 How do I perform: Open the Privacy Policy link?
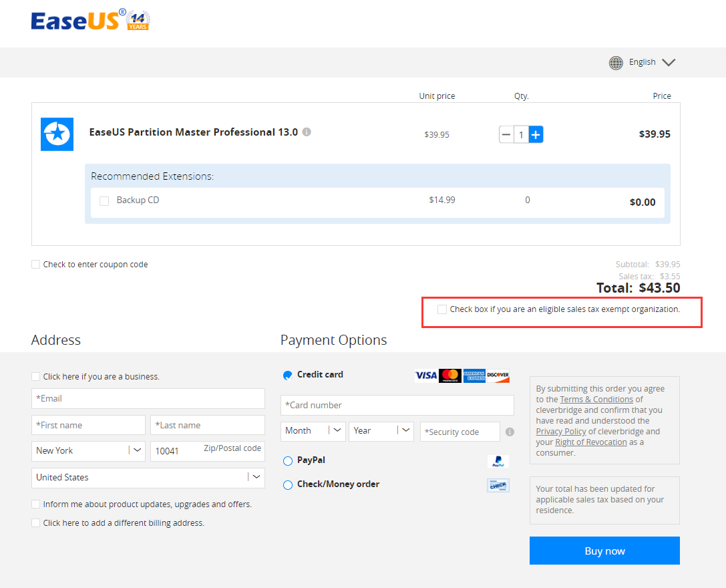pyautogui.click(x=561, y=432)
